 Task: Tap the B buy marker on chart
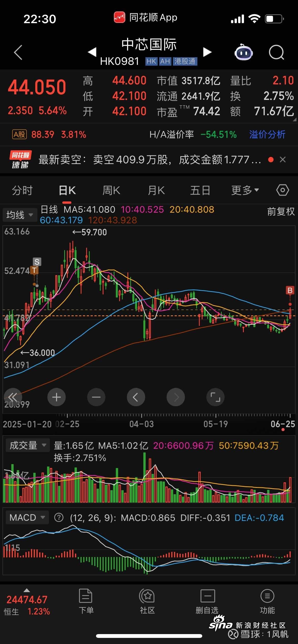290,290
